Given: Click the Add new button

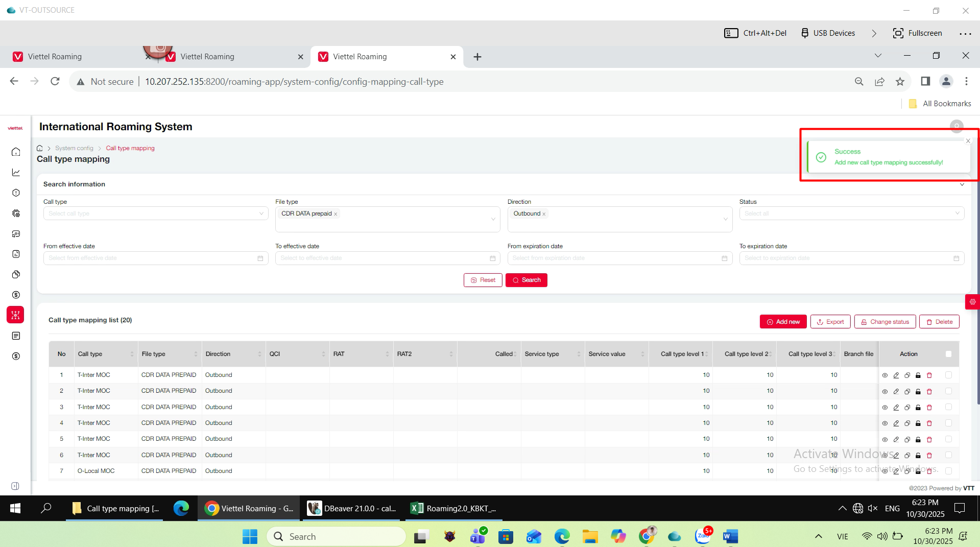Looking at the screenshot, I should click(783, 322).
